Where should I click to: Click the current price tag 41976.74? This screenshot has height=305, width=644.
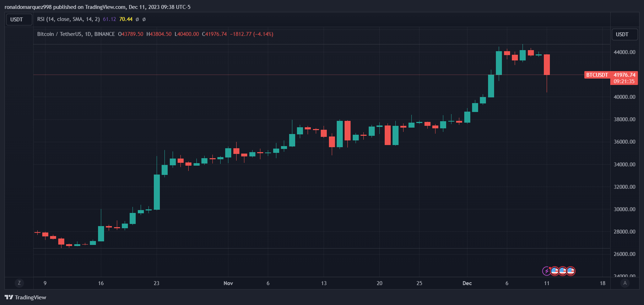tap(624, 75)
